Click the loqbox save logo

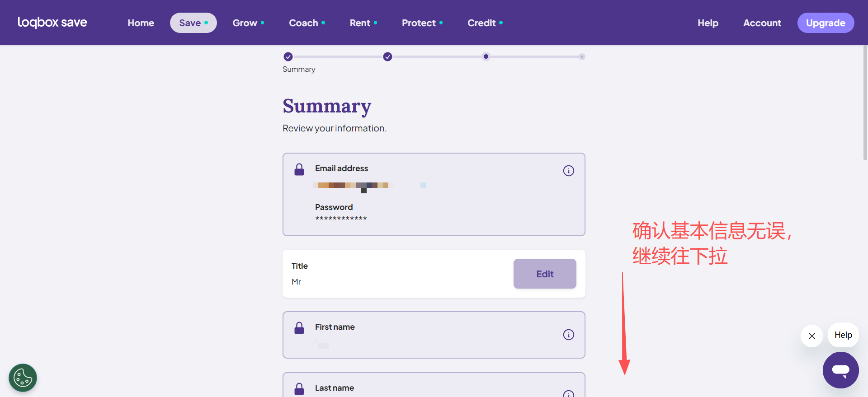pos(52,23)
